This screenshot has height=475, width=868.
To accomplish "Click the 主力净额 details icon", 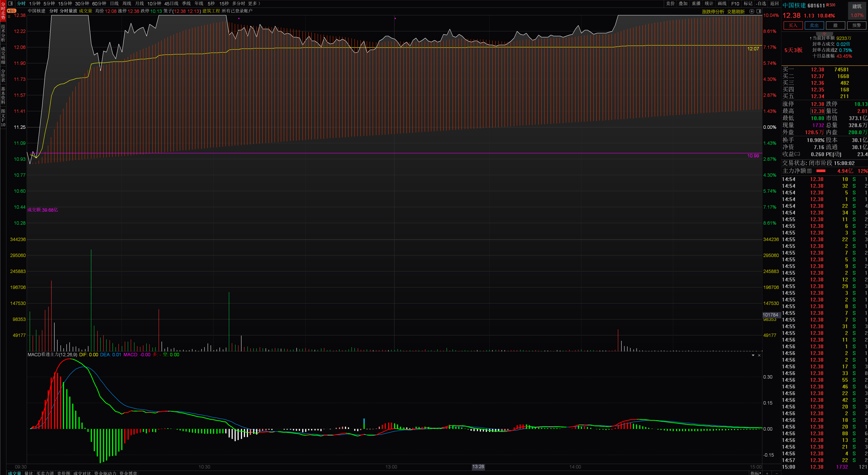I will [x=809, y=171].
